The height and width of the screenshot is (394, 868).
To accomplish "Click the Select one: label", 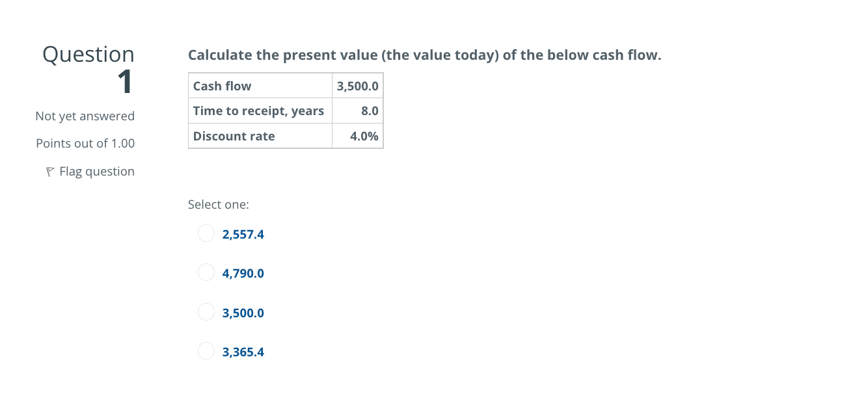I will [218, 204].
